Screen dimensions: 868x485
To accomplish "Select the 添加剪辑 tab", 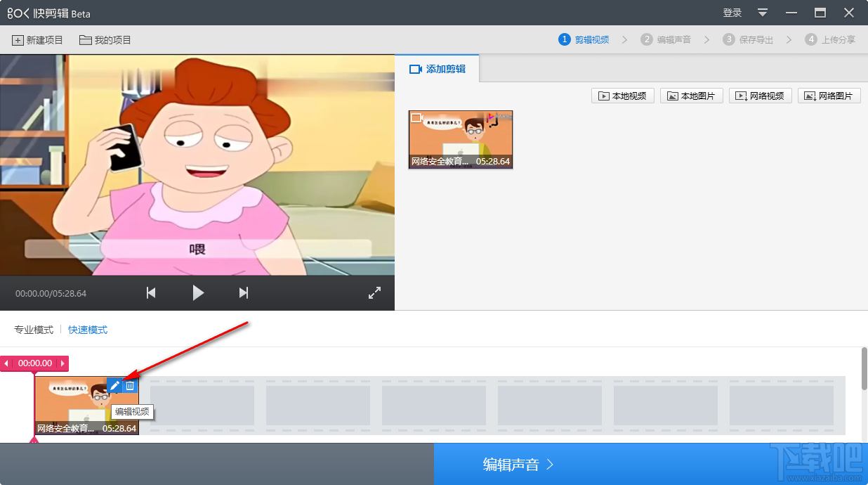I will 437,69.
